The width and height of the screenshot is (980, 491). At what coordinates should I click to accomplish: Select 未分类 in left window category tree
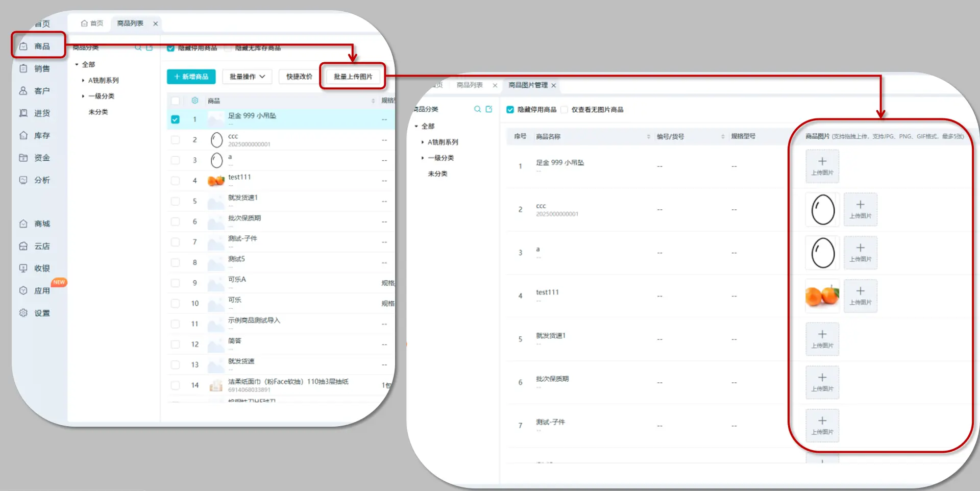(x=98, y=112)
